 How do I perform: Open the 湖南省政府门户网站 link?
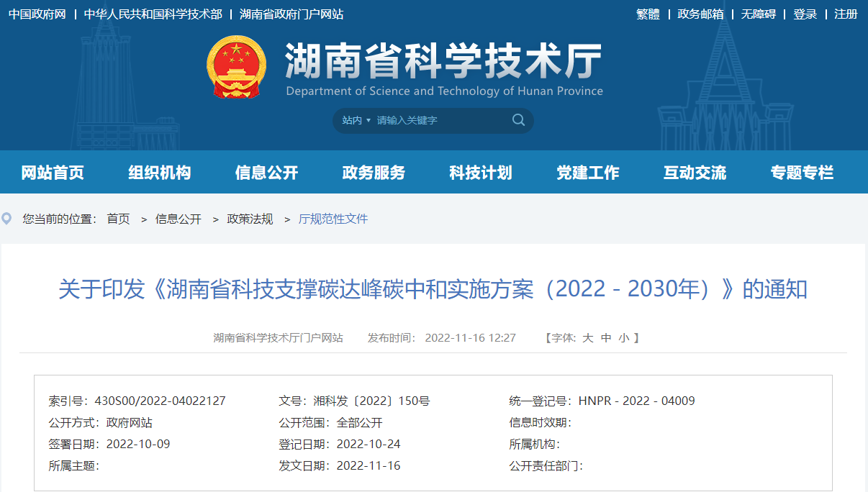tap(291, 14)
